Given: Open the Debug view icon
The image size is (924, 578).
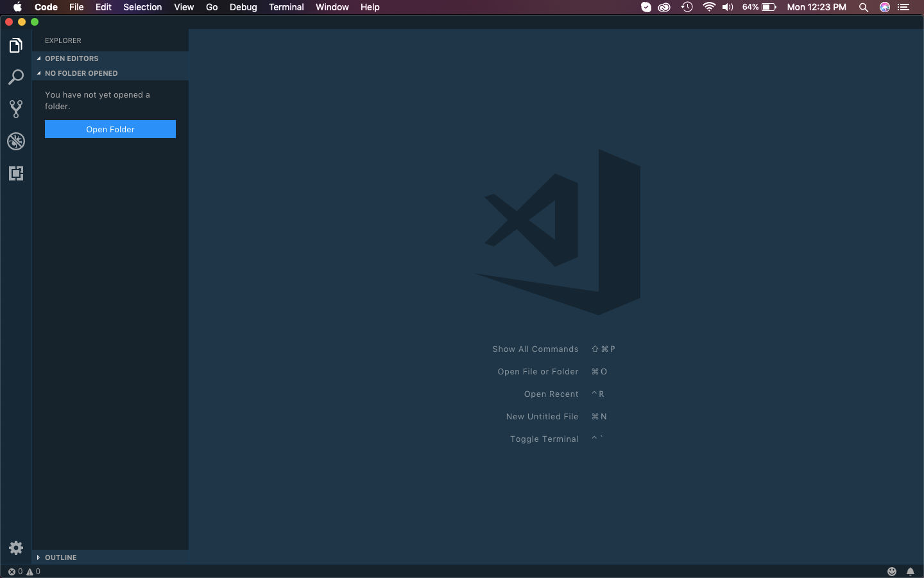Looking at the screenshot, I should 16,141.
